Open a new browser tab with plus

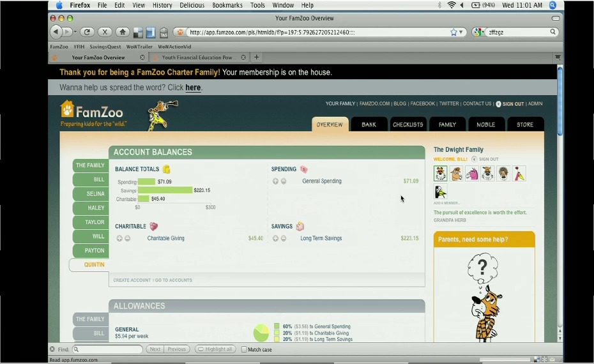[x=257, y=57]
